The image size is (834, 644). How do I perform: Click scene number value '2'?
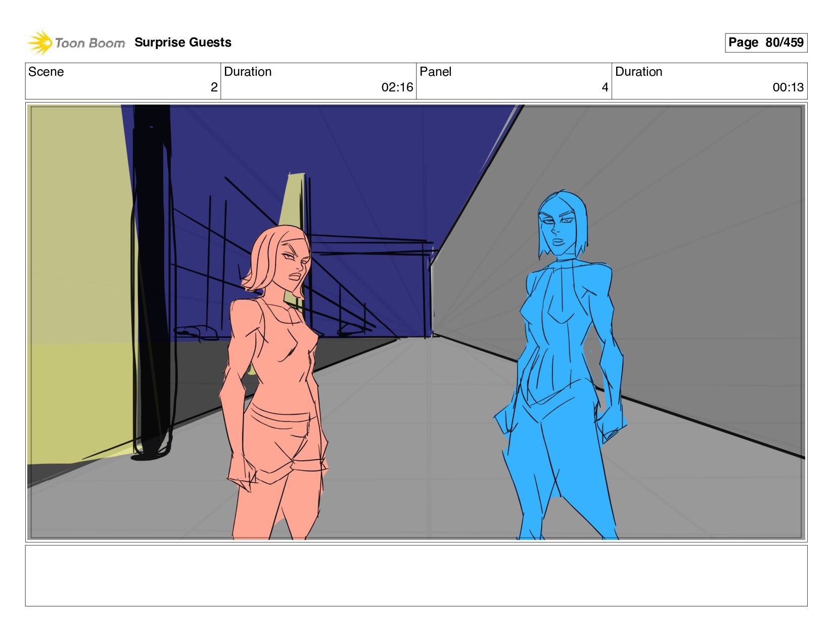pyautogui.click(x=214, y=87)
